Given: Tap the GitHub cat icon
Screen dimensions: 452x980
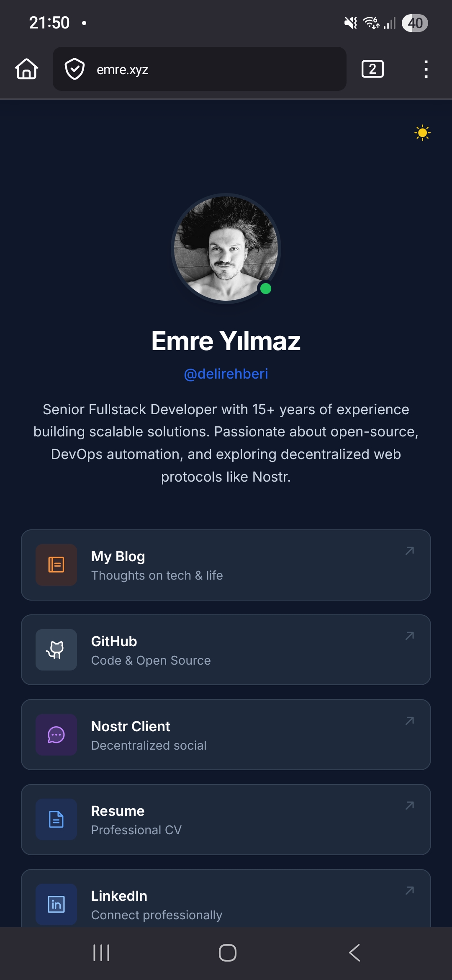Looking at the screenshot, I should point(56,650).
